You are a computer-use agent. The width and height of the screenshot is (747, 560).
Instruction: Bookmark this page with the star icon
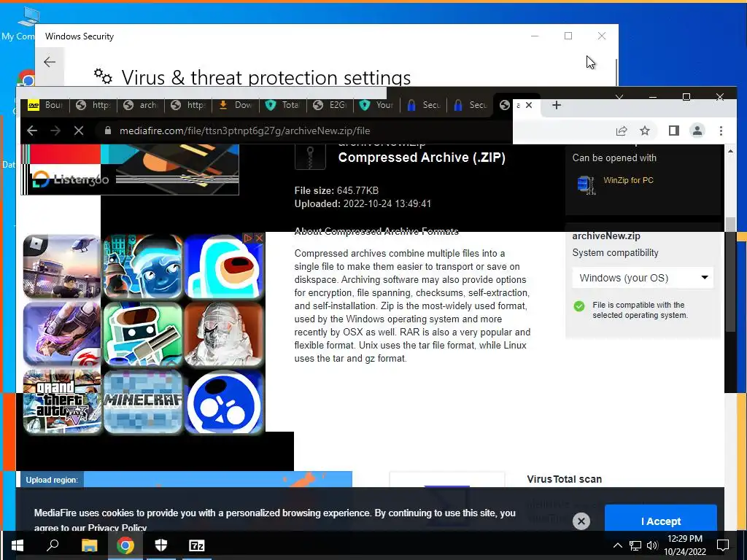645,131
